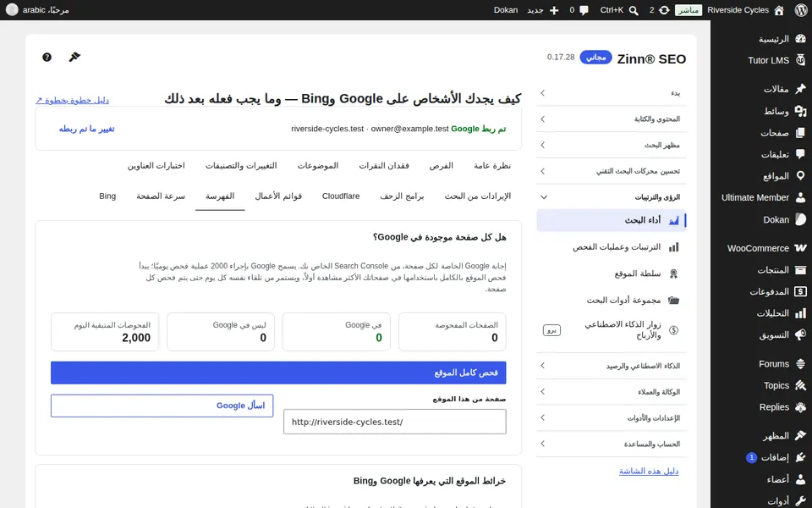
Task: Open the Cloudflare tab
Action: tap(341, 196)
